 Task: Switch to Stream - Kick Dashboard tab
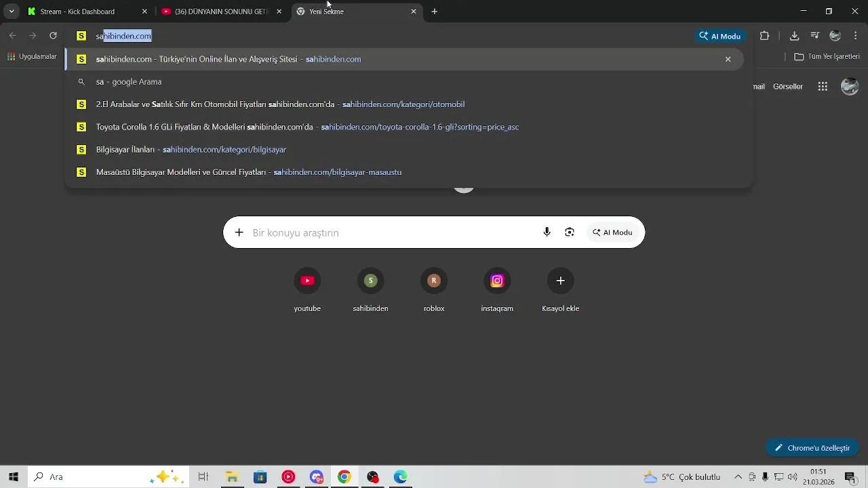[87, 12]
